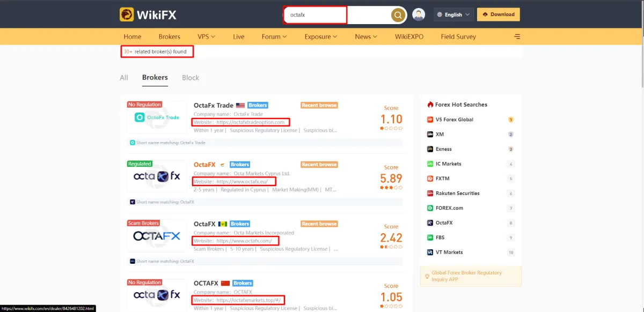The height and width of the screenshot is (312, 644).
Task: Open the orange OctaFX broker title link
Action: [204, 165]
